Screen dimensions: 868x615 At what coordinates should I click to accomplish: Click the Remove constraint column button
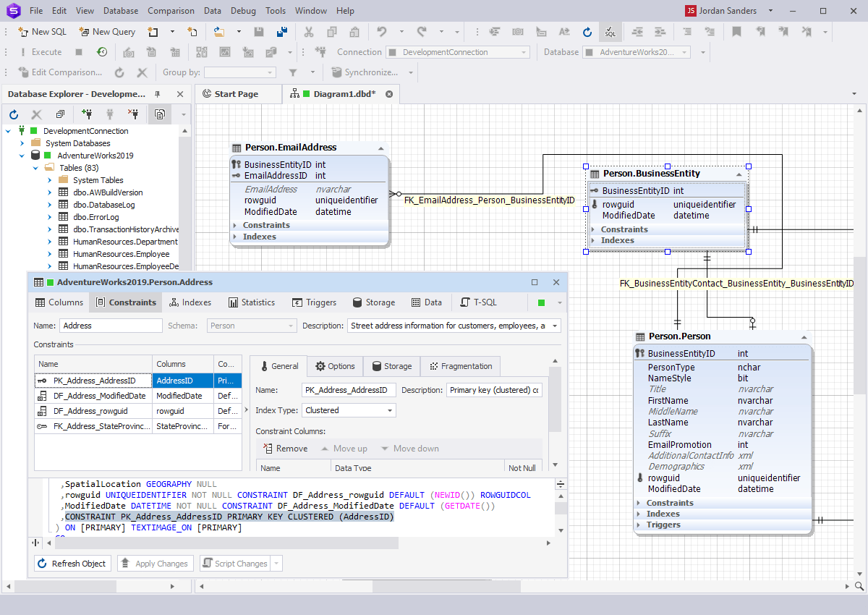click(x=285, y=449)
